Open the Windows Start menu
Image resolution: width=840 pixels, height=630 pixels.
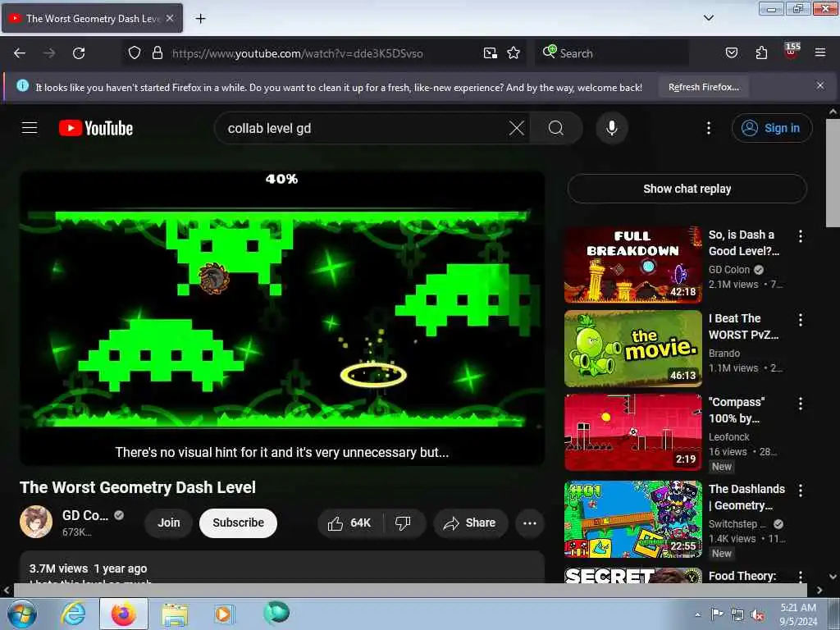[x=21, y=614]
